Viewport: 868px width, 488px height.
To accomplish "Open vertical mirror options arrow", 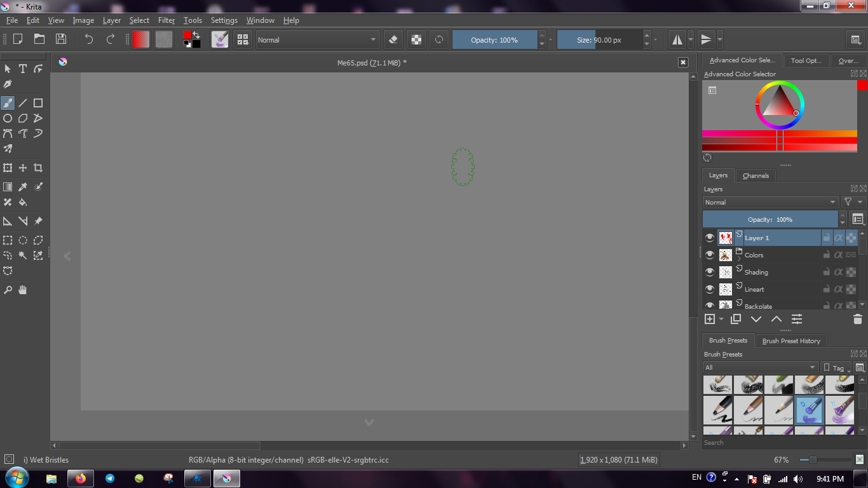I will point(720,39).
